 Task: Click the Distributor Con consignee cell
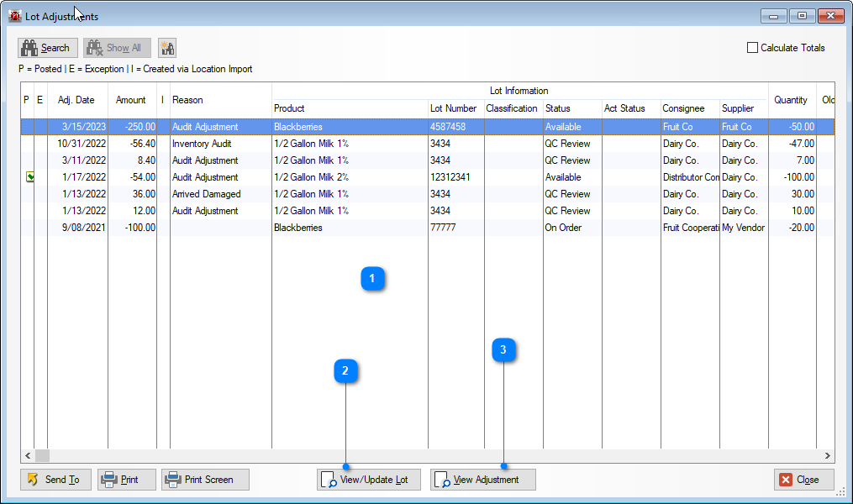tap(690, 176)
